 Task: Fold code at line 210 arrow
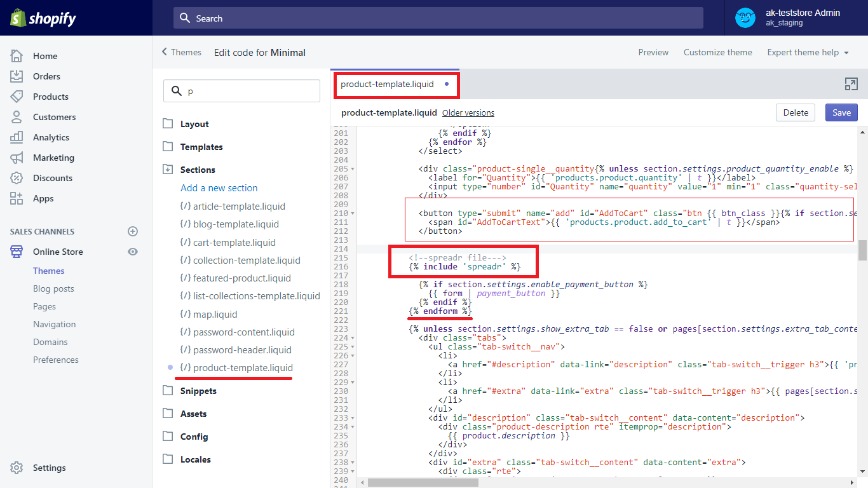353,213
